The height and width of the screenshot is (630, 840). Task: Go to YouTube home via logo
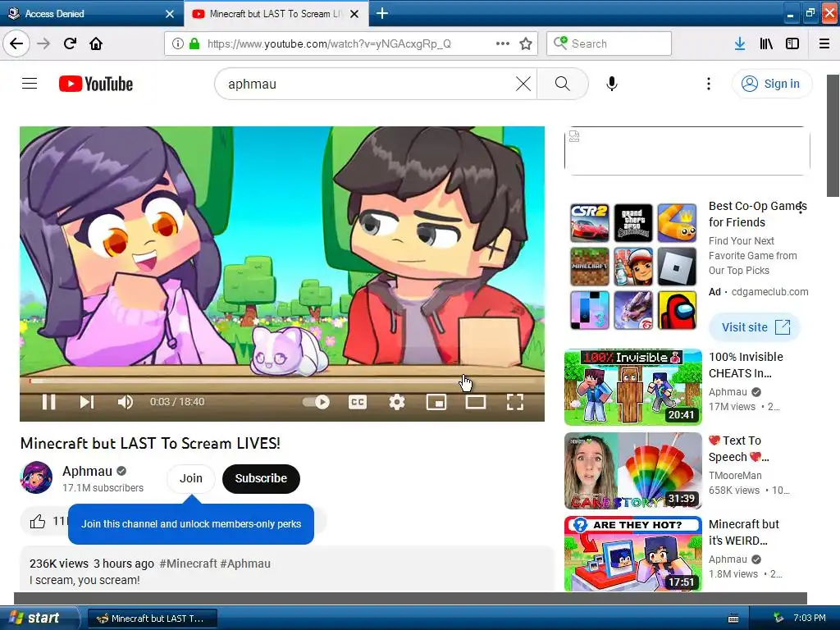(x=96, y=84)
